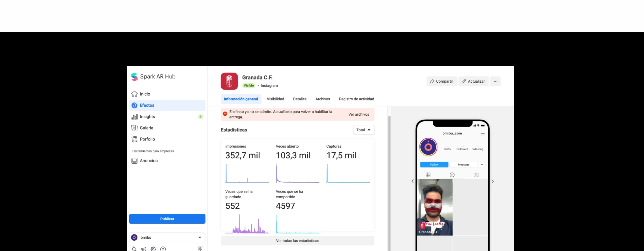Click Herramientas para empresas label
Image resolution: width=644 pixels, height=251 pixels.
(x=153, y=151)
